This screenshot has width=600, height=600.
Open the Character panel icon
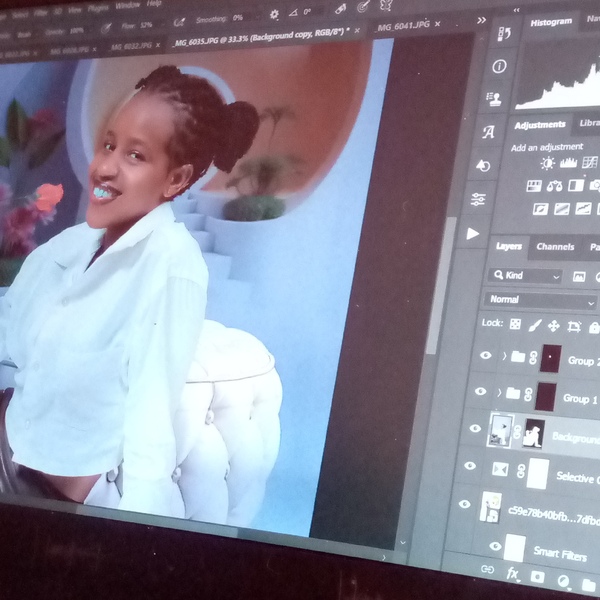489,132
